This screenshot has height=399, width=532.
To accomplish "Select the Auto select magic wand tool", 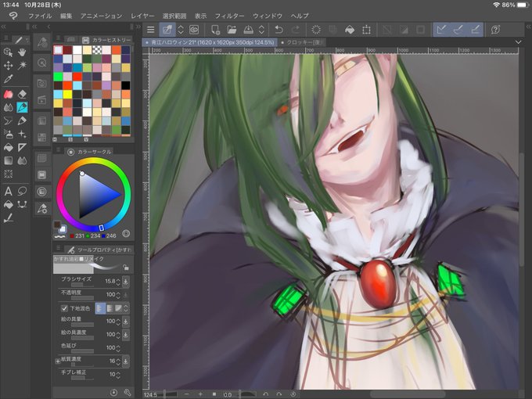I will (x=22, y=66).
